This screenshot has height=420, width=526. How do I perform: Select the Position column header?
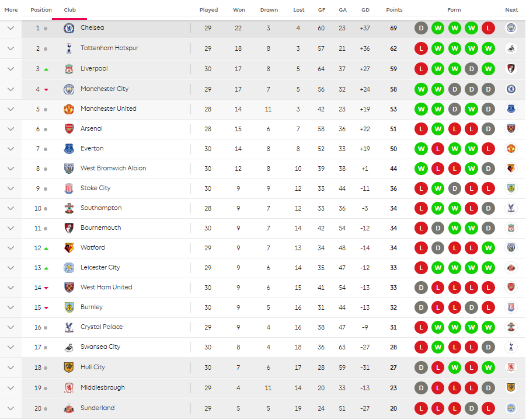click(x=41, y=10)
